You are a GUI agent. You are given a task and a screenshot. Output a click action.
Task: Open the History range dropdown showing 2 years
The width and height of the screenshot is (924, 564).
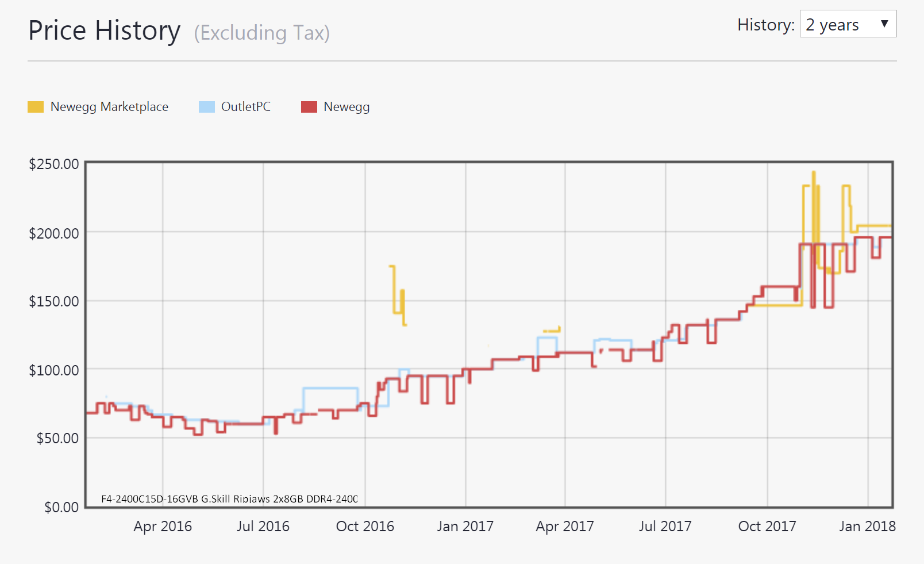[x=839, y=25]
